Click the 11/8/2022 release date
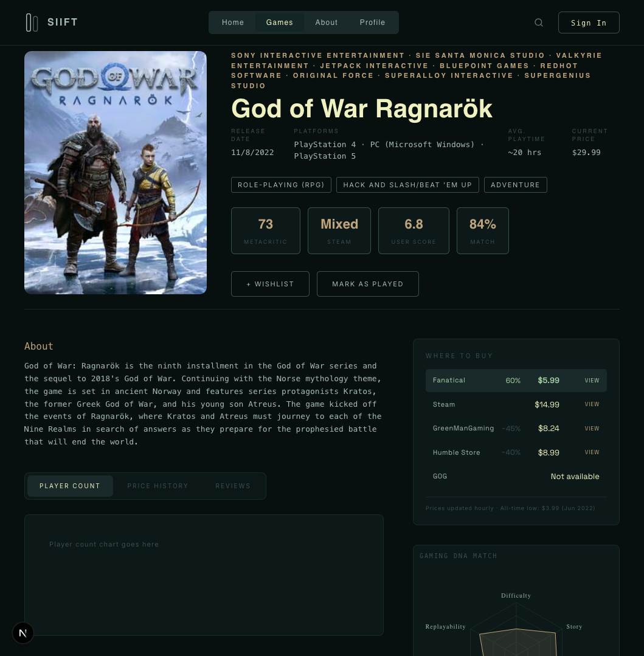644x656 pixels. [252, 152]
